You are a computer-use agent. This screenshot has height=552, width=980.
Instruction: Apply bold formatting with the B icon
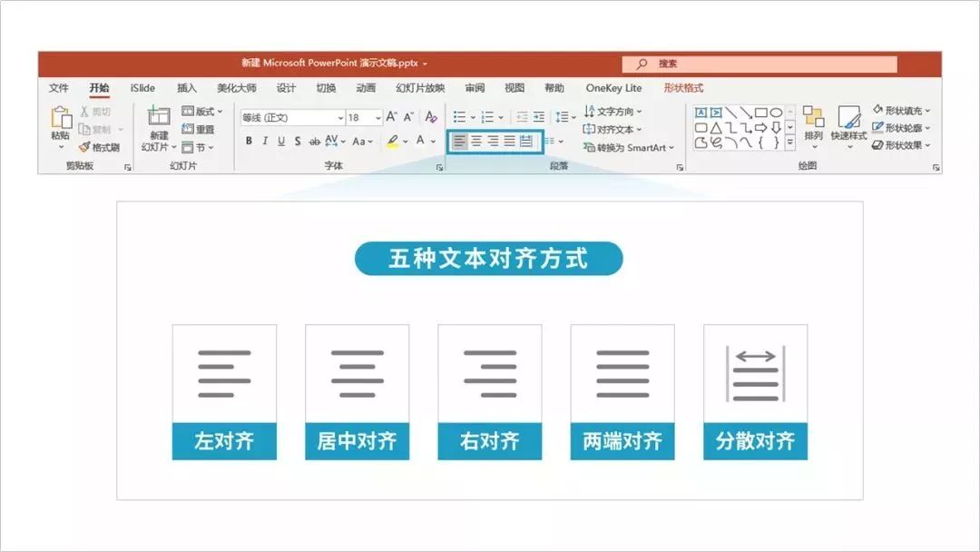pyautogui.click(x=248, y=141)
